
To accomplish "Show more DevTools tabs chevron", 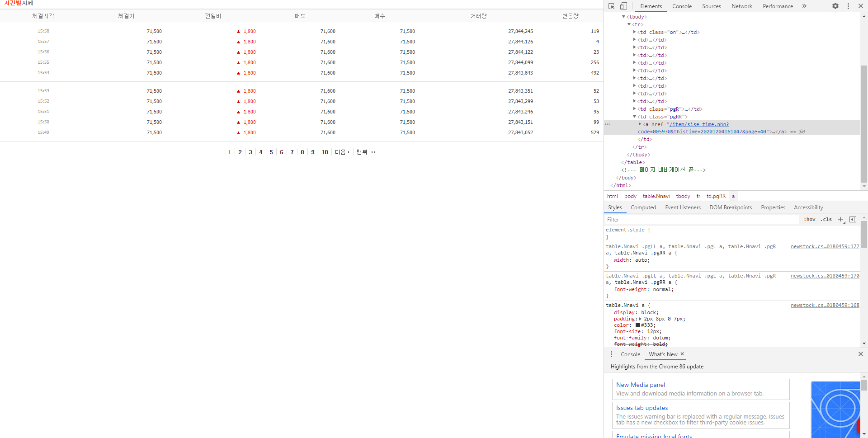I will coord(804,6).
